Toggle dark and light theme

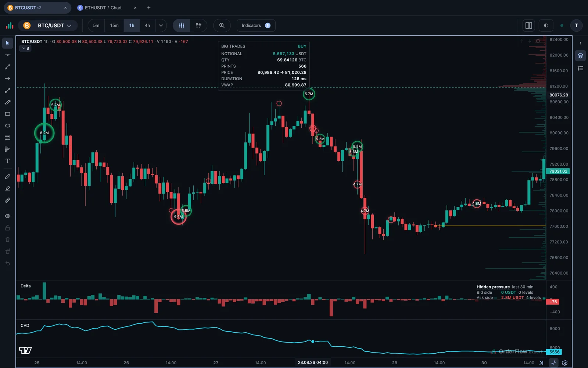[x=546, y=25]
